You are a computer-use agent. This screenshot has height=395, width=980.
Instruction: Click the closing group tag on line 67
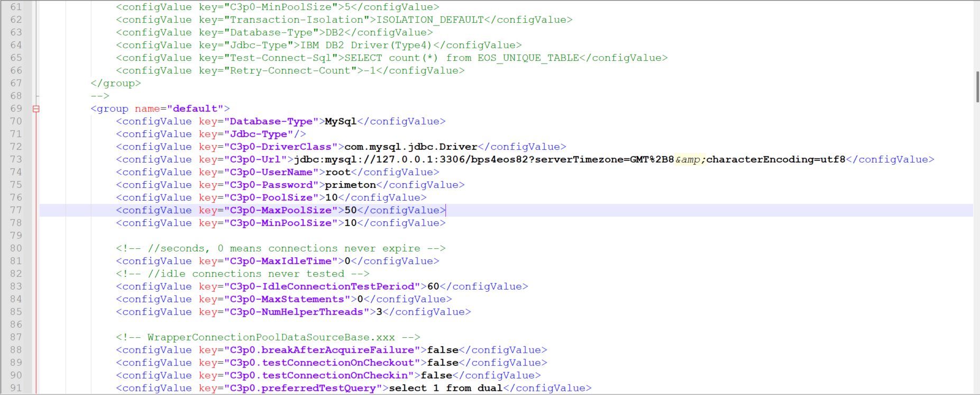[115, 83]
